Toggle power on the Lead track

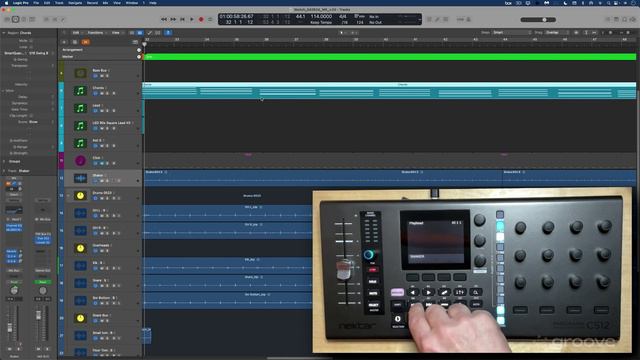point(96,111)
